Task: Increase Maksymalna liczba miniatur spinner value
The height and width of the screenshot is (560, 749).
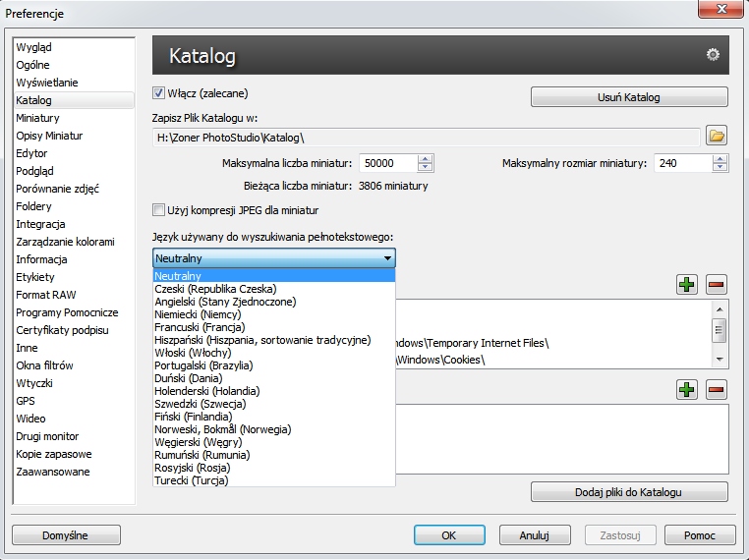Action: tap(425, 159)
